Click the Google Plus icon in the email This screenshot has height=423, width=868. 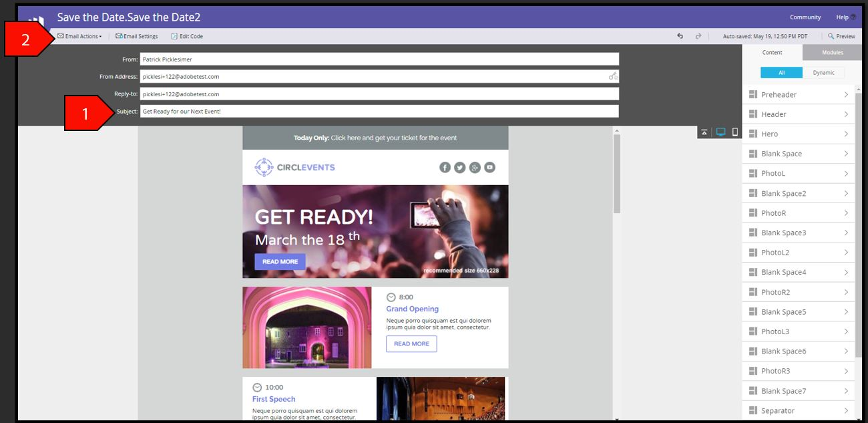(475, 167)
